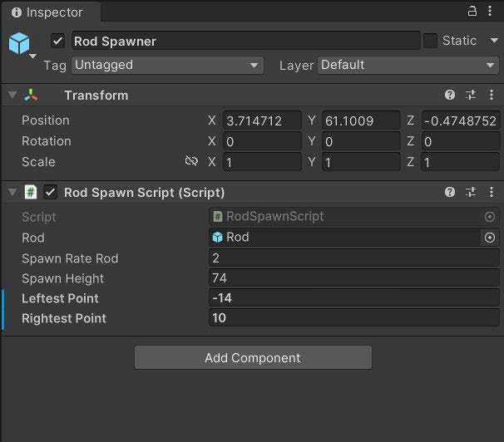Screen dimensions: 504x442
Task: Open Rod Spawn Script help reference
Action: pos(450,192)
